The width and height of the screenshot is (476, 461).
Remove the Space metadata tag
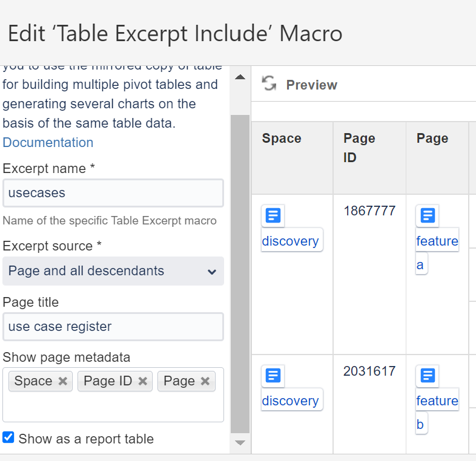(63, 381)
